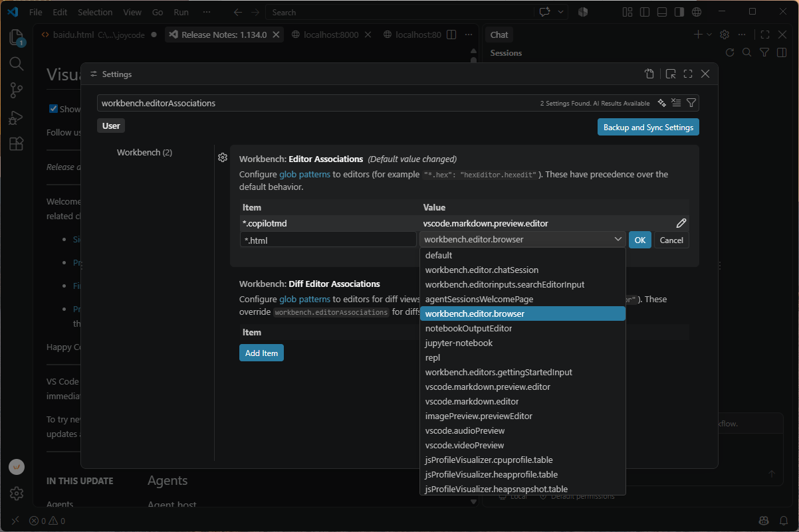The image size is (799, 532).
Task: Toggle the bottom Panel visibility
Action: tap(662, 12)
